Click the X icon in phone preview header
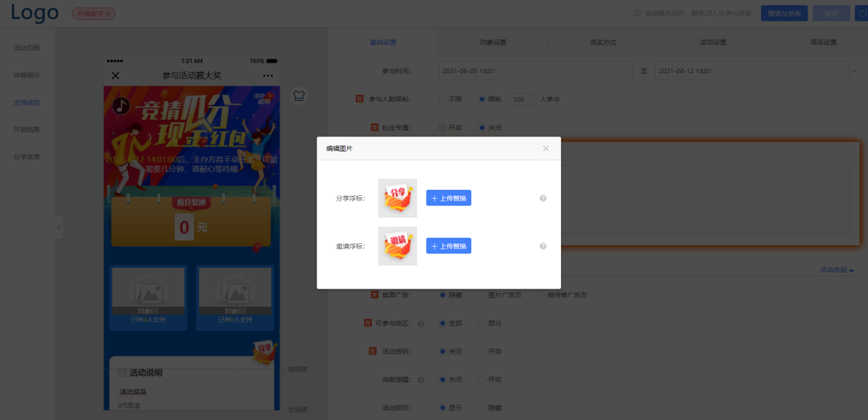The image size is (868, 420). [115, 75]
